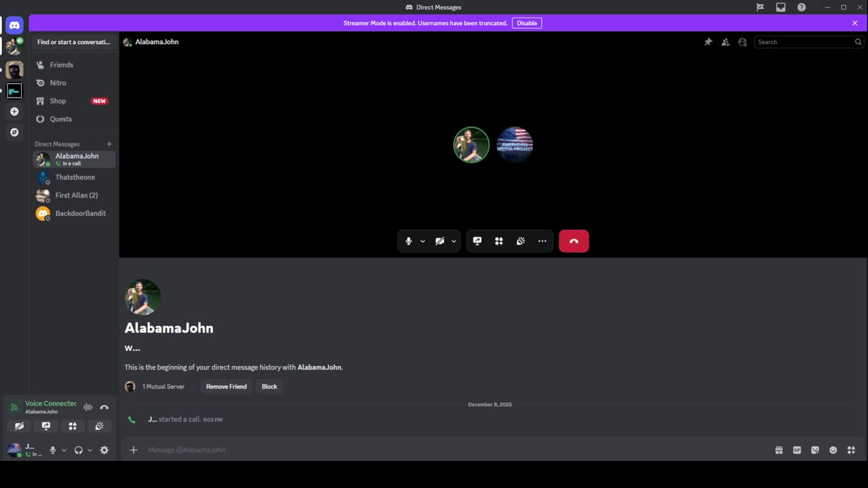Screen dimensions: 868x488
Task: Select AlabamaJohn in Direct Messages list
Action: click(x=74, y=159)
